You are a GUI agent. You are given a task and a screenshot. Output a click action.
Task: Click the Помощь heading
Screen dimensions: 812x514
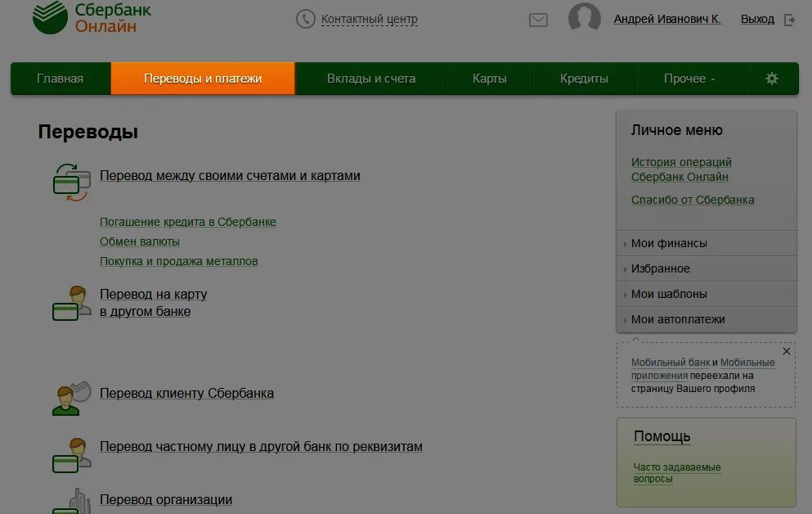coord(662,436)
